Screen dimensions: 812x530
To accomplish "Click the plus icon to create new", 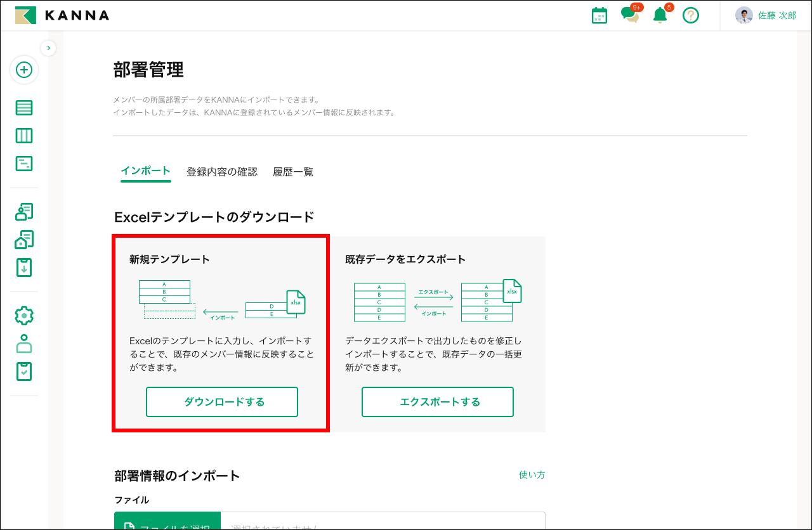I will click(23, 71).
